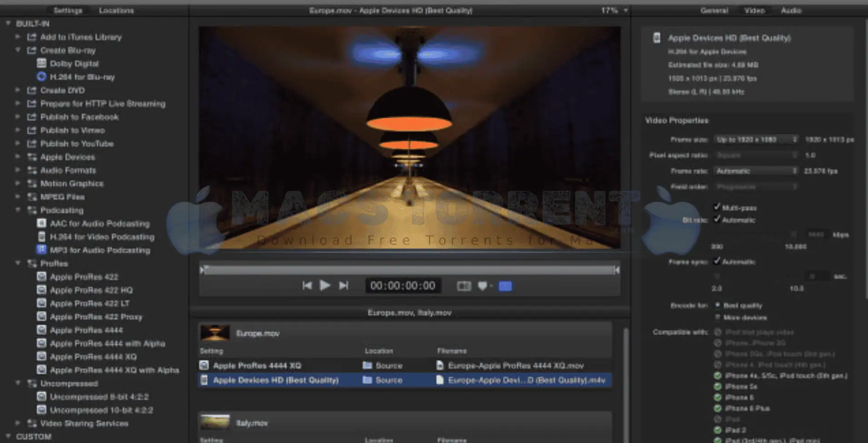The width and height of the screenshot is (868, 443).
Task: Click the Europe.mov job thumbnail
Action: point(215,333)
